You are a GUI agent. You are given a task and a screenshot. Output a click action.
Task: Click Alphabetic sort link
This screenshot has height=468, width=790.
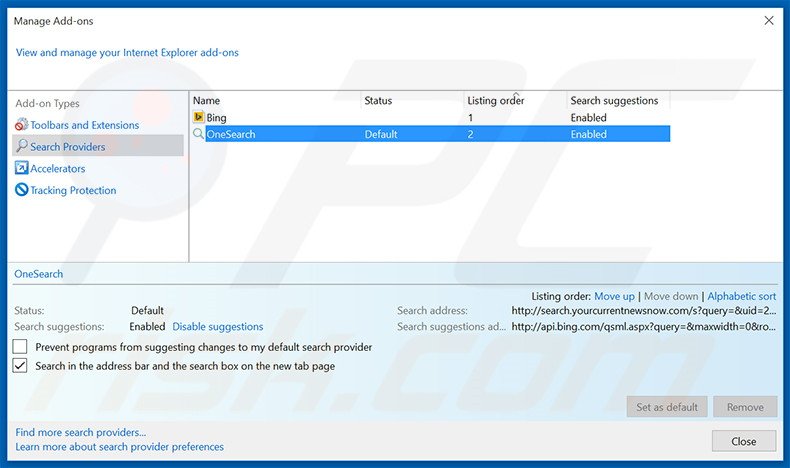coord(742,296)
